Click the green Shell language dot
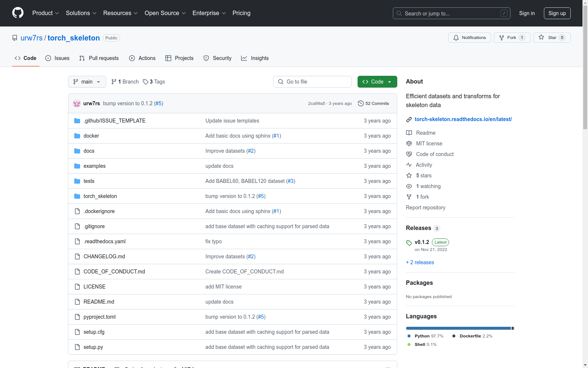The image size is (588, 368). 409,344
